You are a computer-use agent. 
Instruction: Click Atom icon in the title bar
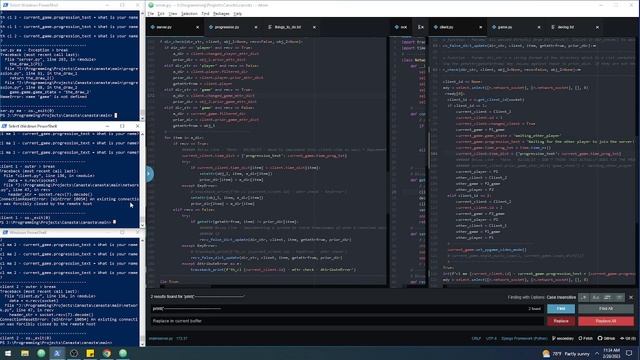[x=151, y=5]
